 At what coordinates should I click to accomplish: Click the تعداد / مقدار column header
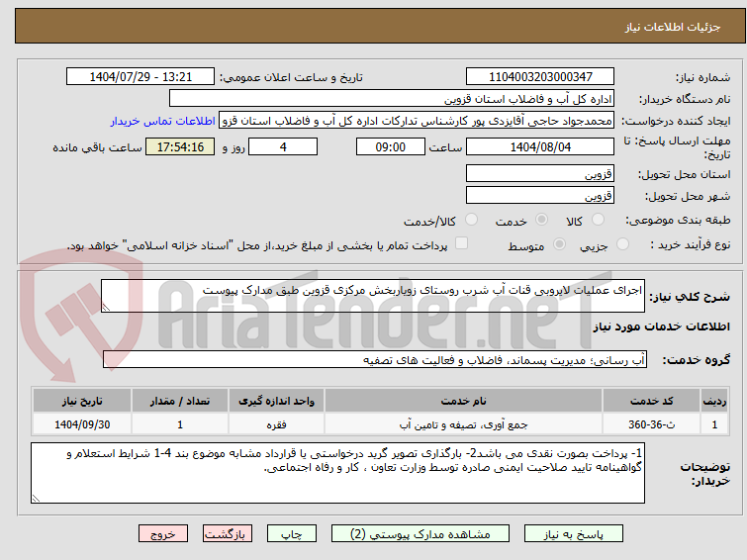[180, 401]
